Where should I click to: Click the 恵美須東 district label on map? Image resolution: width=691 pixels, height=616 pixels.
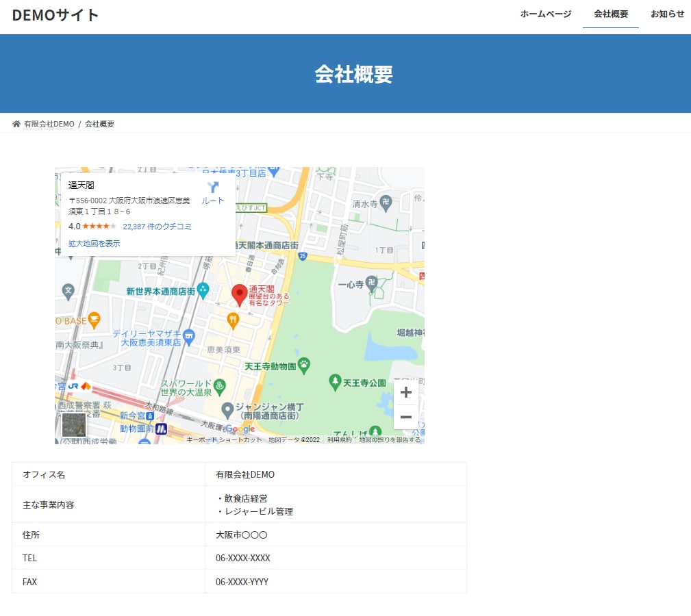point(224,350)
